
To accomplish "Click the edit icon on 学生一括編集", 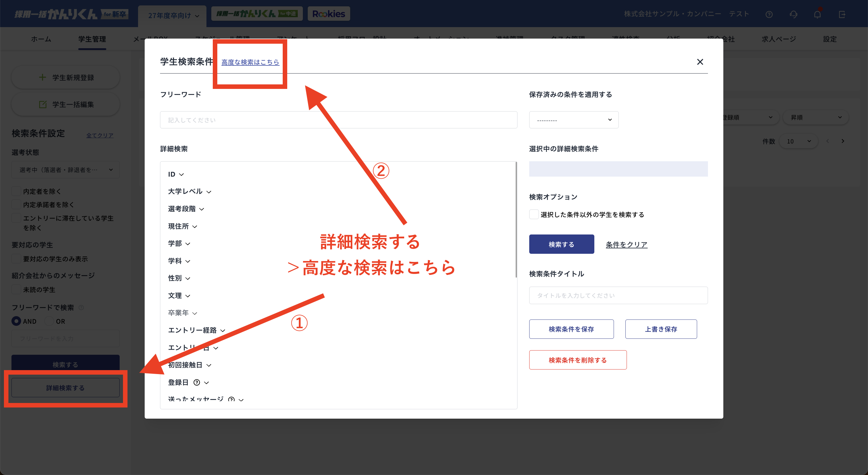I will 43,104.
